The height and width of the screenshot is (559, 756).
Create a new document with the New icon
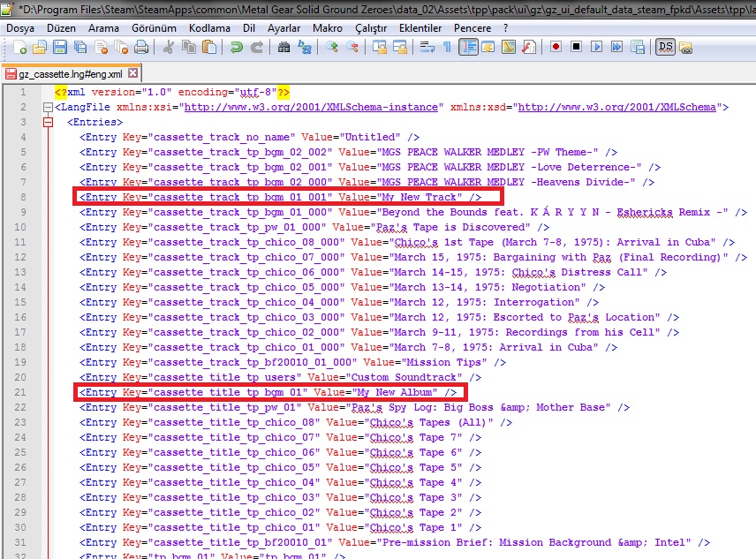pyautogui.click(x=19, y=47)
